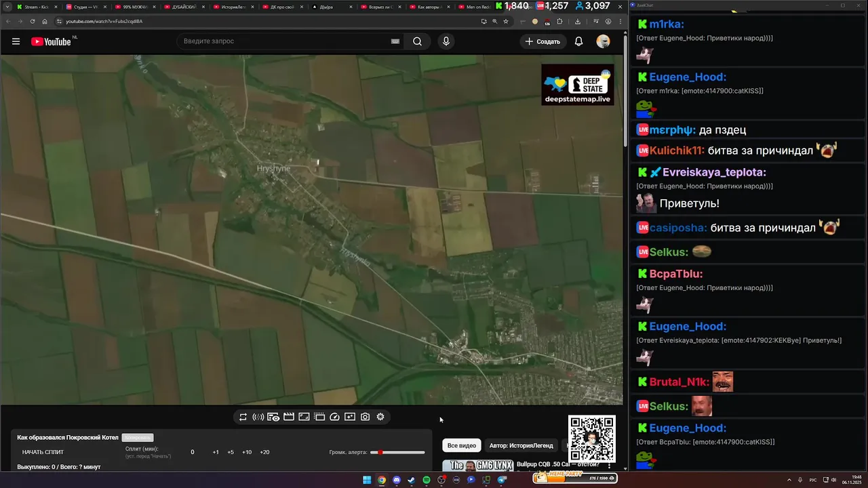Click username 'ВсраТblu' in chat
The image size is (868, 488).
[675, 274]
